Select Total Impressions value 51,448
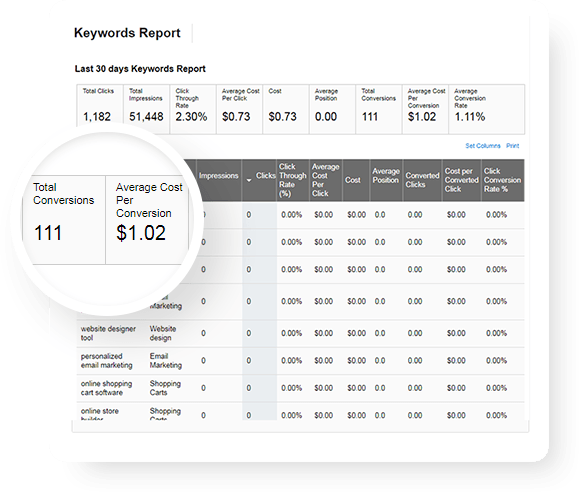The width and height of the screenshot is (579, 492). 146,117
